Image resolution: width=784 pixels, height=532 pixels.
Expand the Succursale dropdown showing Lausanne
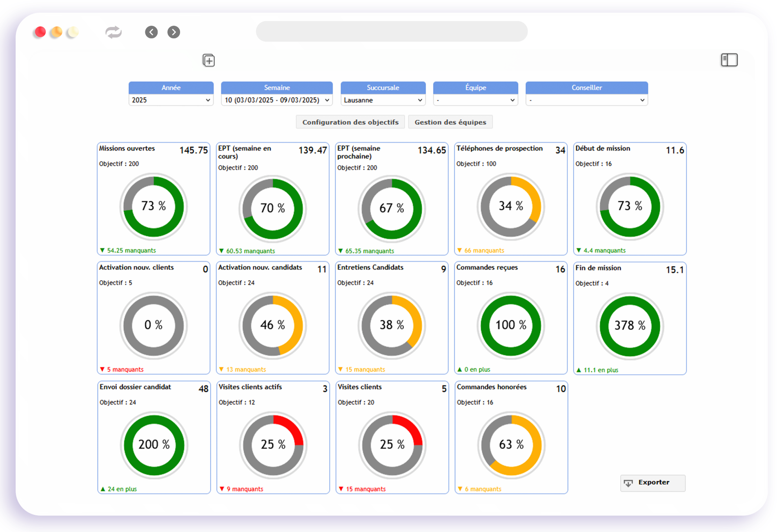(383, 100)
